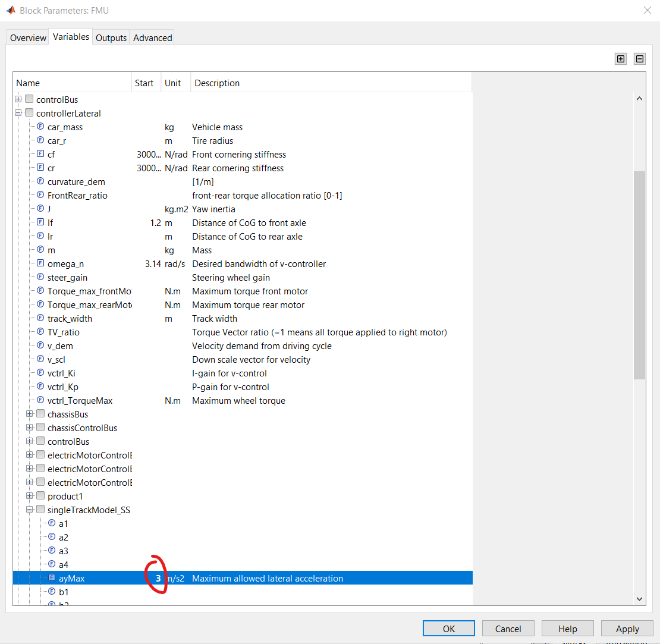Click the MATLAB logo in the title bar

click(x=11, y=10)
